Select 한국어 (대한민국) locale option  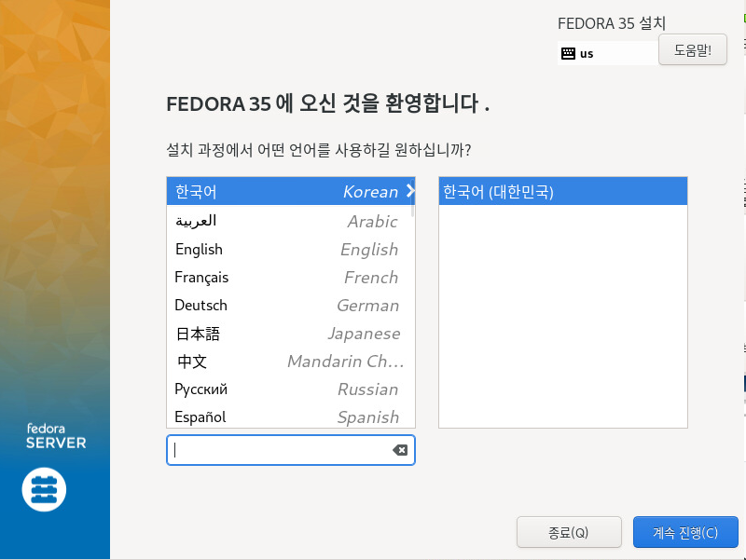pos(562,192)
